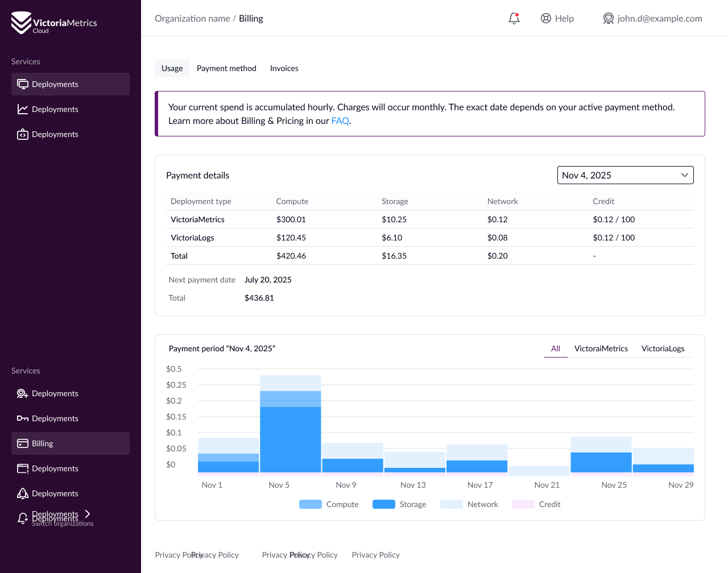This screenshot has width=728, height=573.
Task: Click the monitor icon in the sidebar
Action: click(23, 84)
